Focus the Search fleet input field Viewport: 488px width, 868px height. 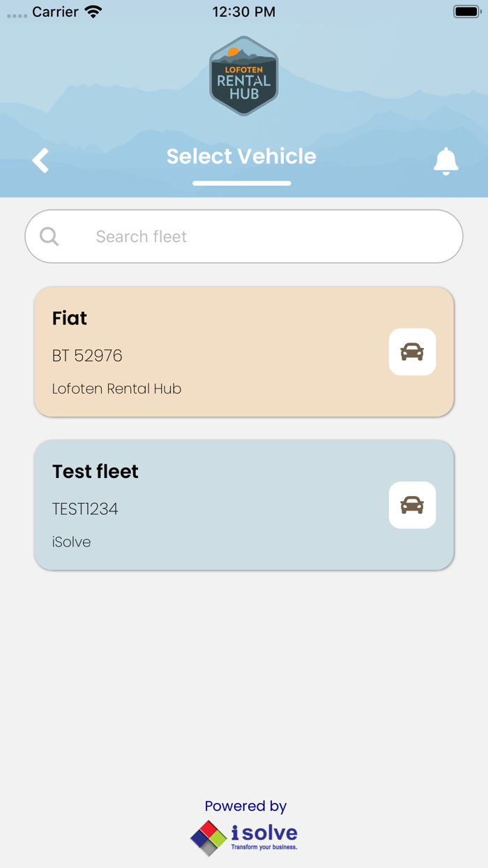click(x=265, y=237)
